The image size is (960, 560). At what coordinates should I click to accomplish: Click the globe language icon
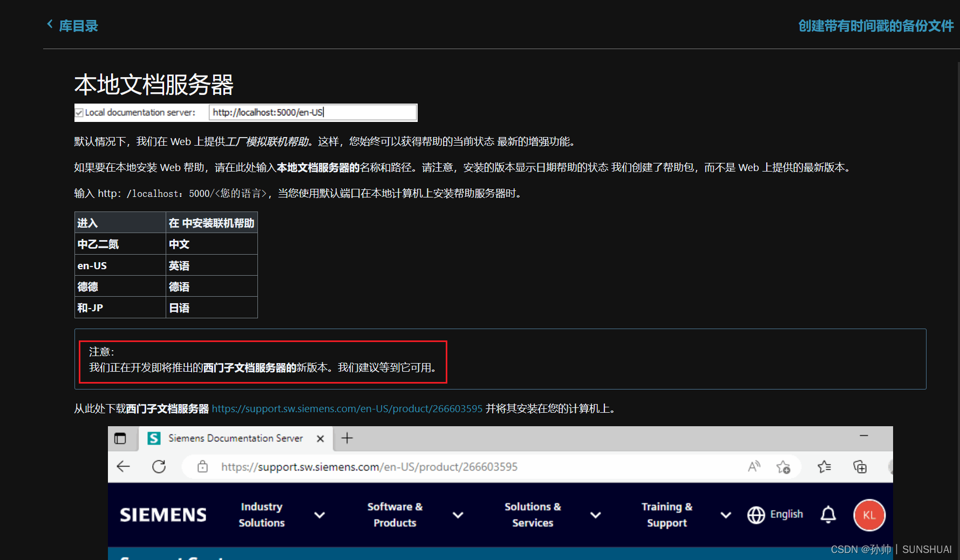756,515
